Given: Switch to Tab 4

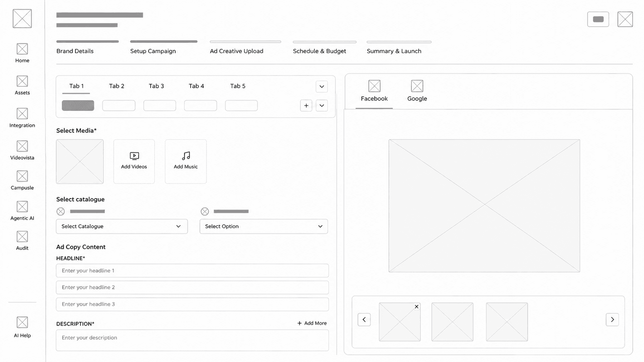Looking at the screenshot, I should tap(196, 86).
